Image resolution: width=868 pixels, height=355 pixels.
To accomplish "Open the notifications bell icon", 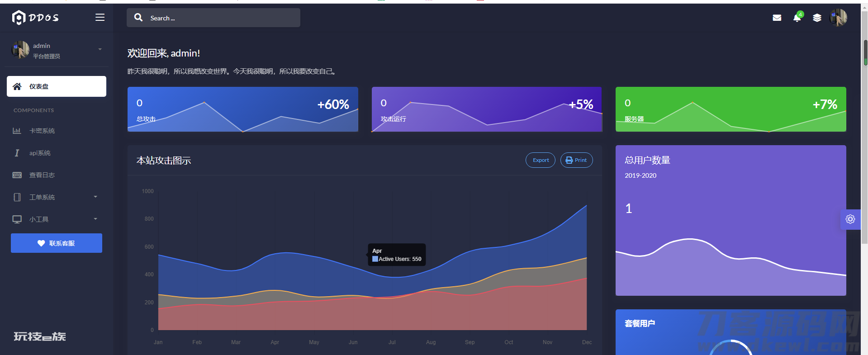I will pyautogui.click(x=797, y=18).
